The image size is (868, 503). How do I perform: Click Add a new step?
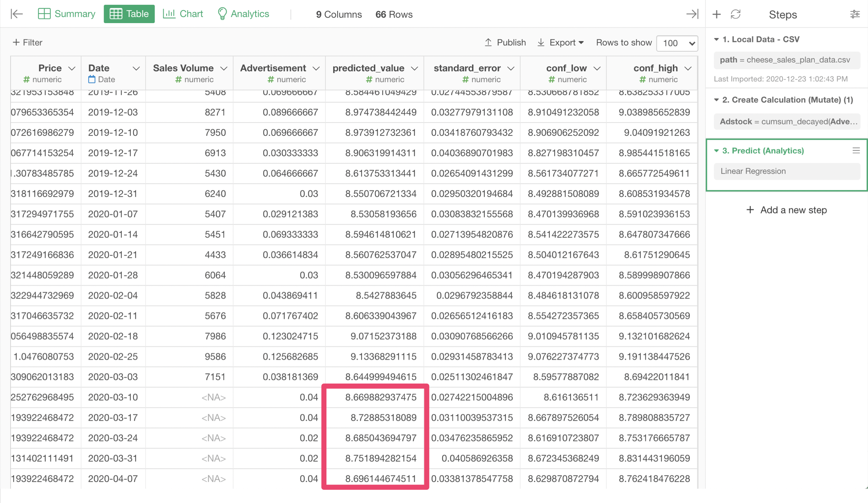[x=786, y=210]
